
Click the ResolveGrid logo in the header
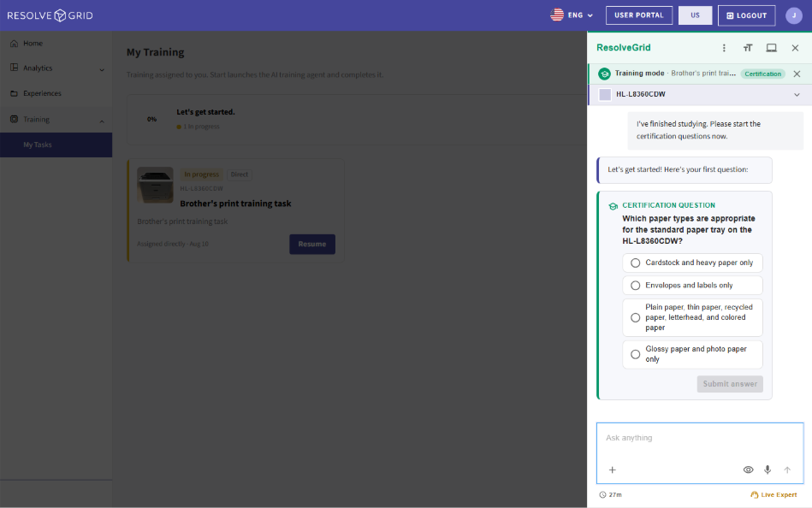(x=50, y=15)
